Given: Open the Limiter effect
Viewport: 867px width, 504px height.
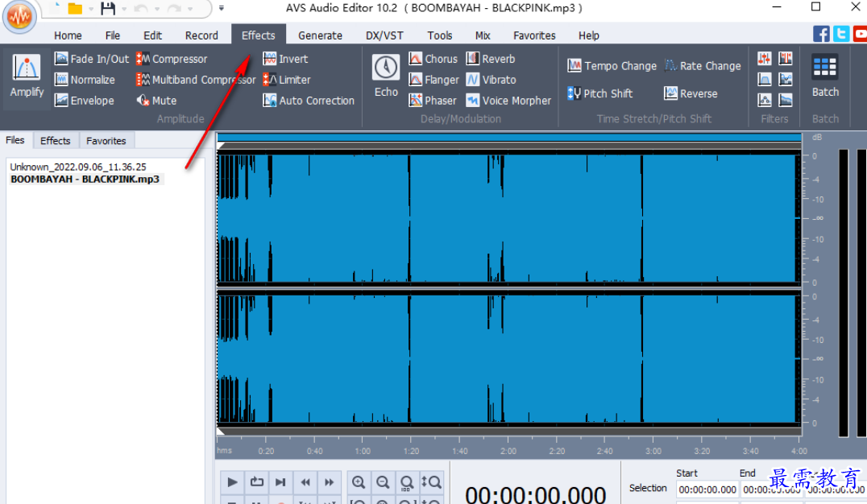Looking at the screenshot, I should click(286, 80).
